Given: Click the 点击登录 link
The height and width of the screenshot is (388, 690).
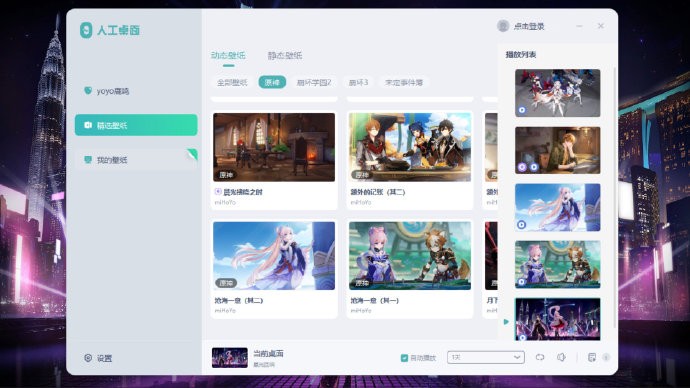Looking at the screenshot, I should coord(529,26).
